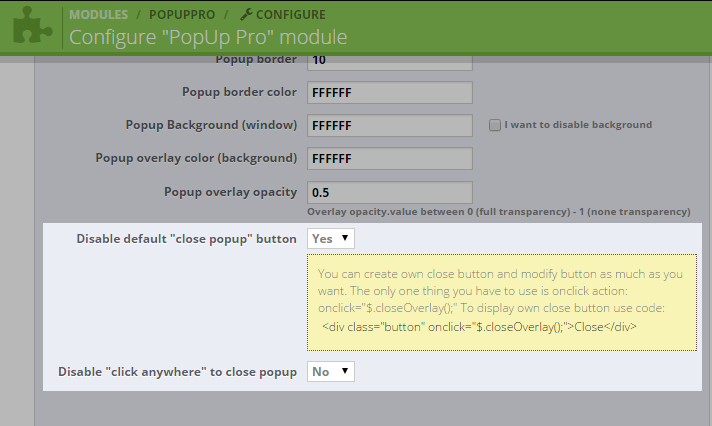Click the Overlay opacity value hint text
The image size is (712, 426).
pyautogui.click(x=499, y=212)
